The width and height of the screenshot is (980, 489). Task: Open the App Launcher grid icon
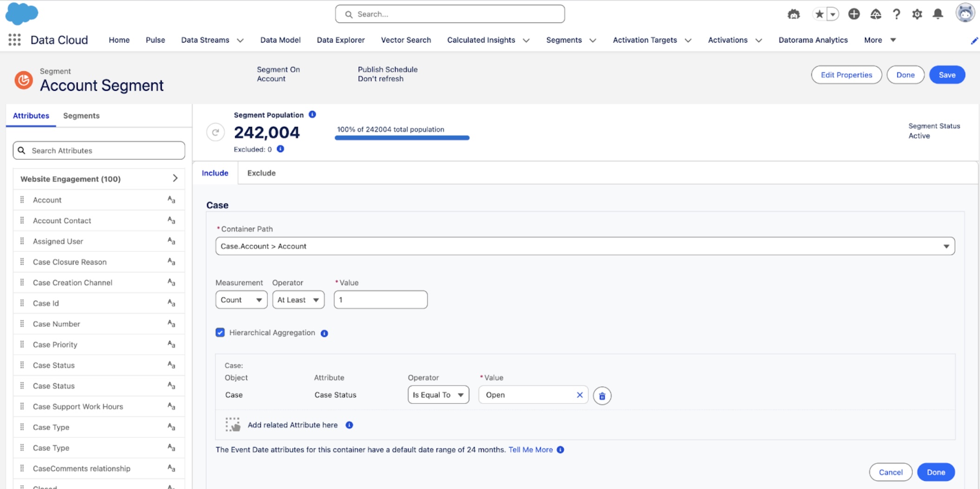(x=14, y=40)
